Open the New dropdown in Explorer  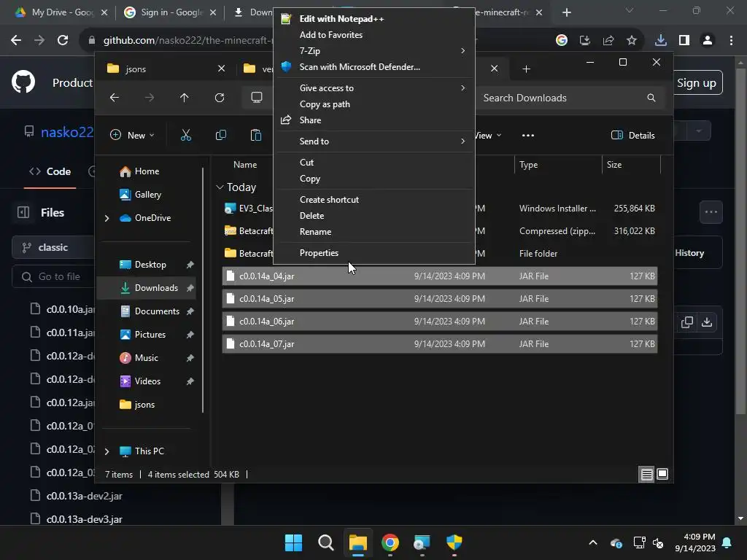[133, 135]
